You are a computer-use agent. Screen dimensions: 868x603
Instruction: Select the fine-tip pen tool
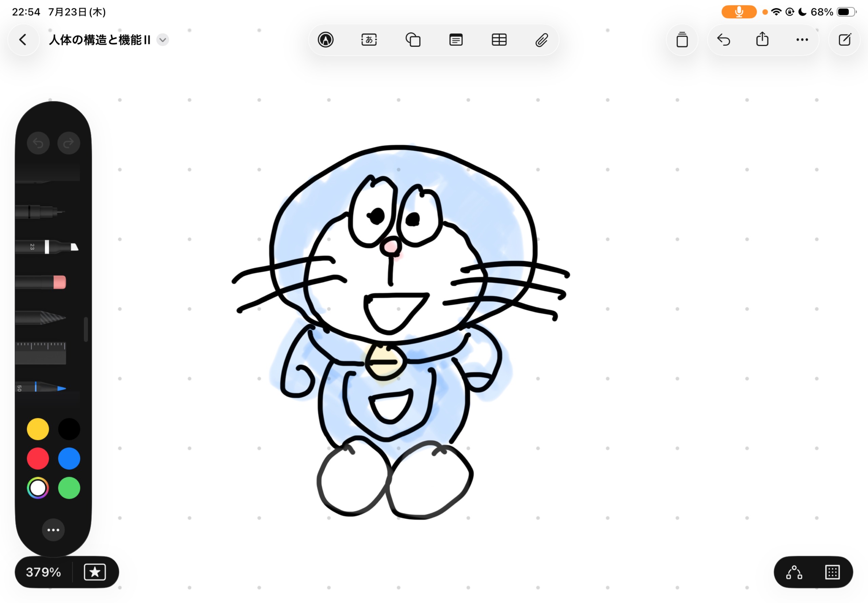tap(40, 212)
